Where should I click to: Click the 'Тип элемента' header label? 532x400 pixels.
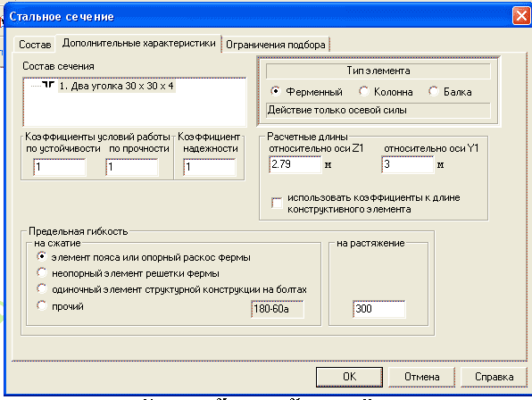[378, 71]
